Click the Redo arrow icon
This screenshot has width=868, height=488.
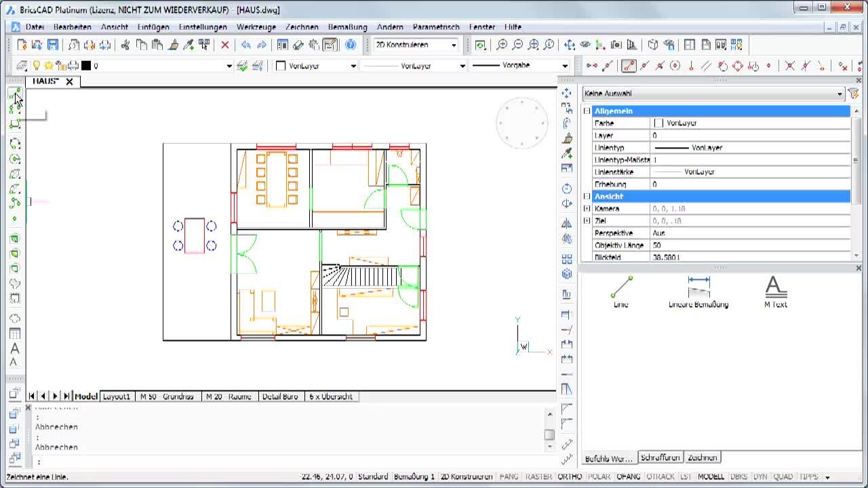coord(261,45)
